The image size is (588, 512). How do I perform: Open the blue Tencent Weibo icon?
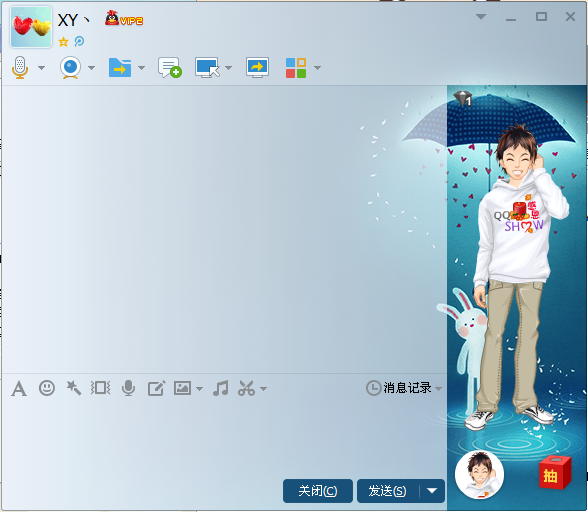click(x=79, y=41)
